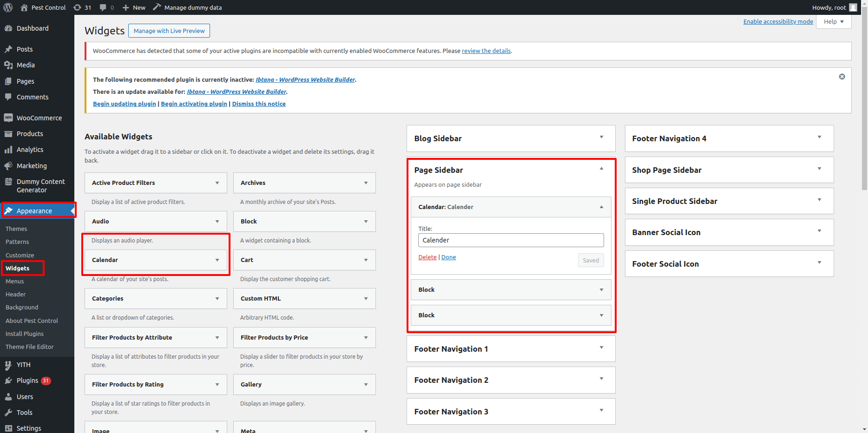Click the calendar Title input field

coord(511,240)
